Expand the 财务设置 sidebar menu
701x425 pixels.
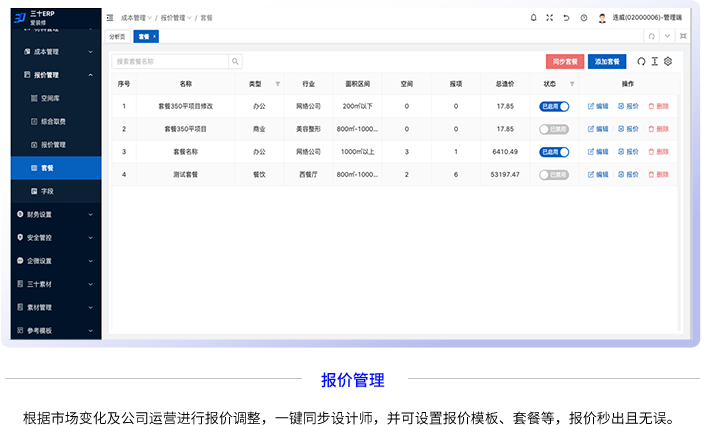(x=53, y=214)
